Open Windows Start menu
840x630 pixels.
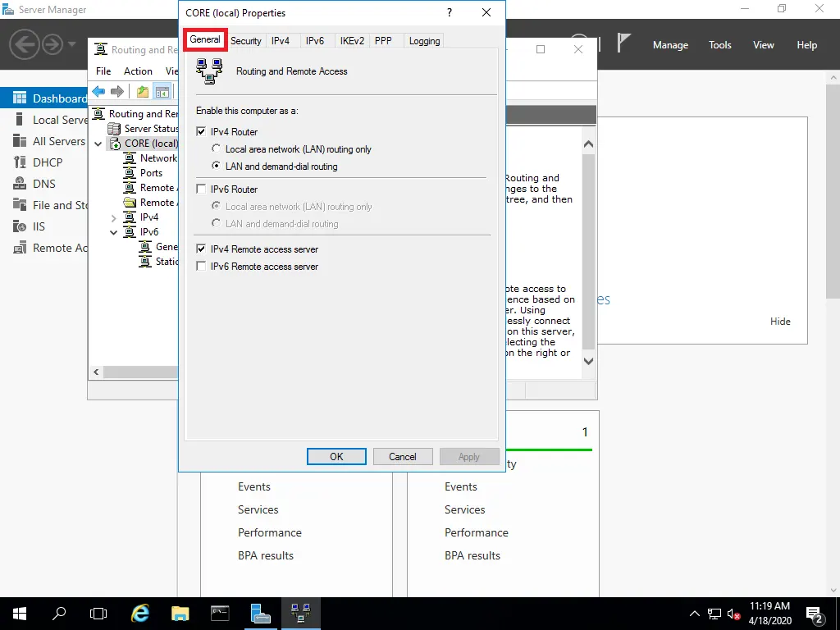coord(20,614)
